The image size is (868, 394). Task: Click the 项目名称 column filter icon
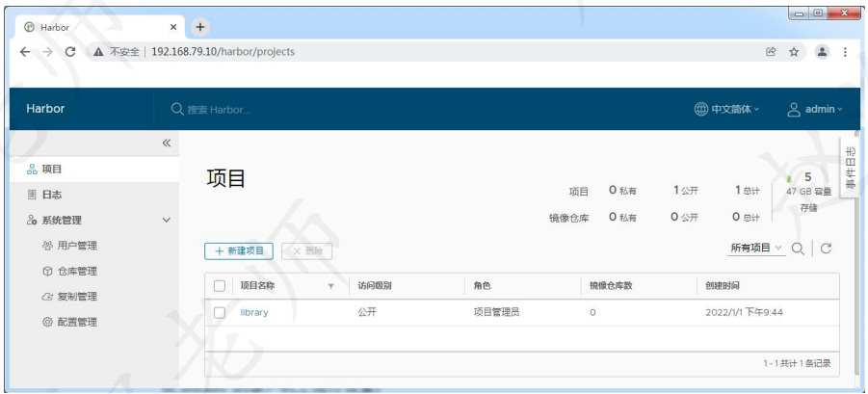[x=331, y=287]
